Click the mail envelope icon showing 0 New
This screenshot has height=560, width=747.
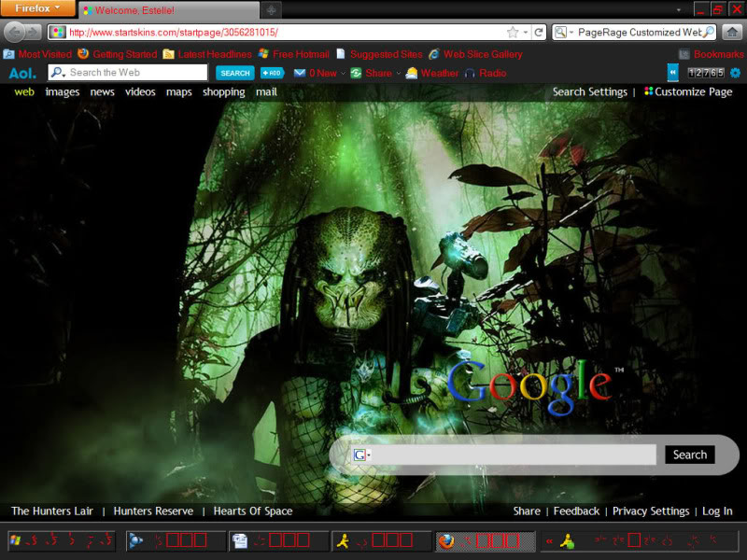[299, 73]
